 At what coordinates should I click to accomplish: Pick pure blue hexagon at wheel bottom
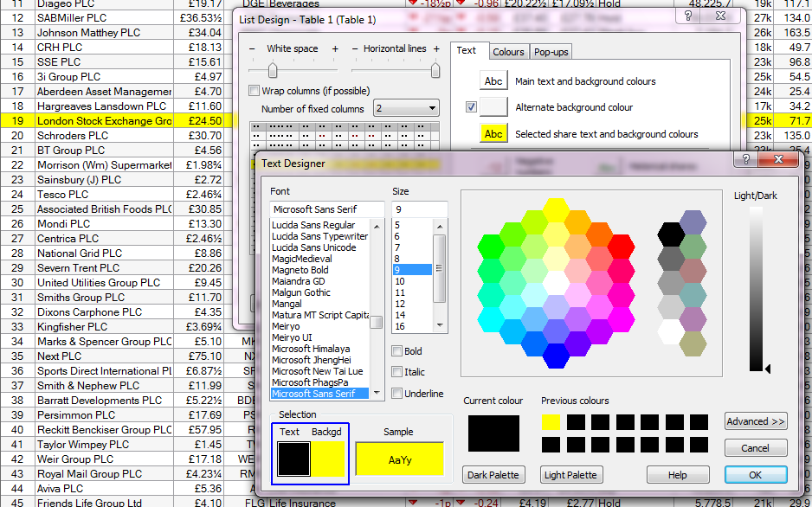click(x=556, y=356)
